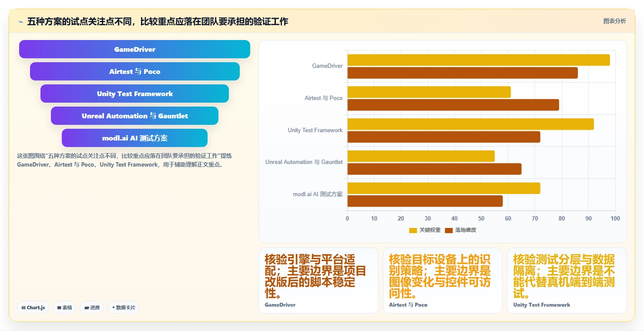Image resolution: width=644 pixels, height=331 pixels.
Task: Click the GameDriver funnel bar
Action: 134,49
